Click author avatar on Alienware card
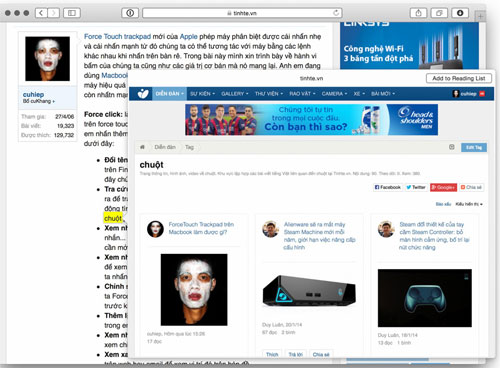 click(270, 229)
